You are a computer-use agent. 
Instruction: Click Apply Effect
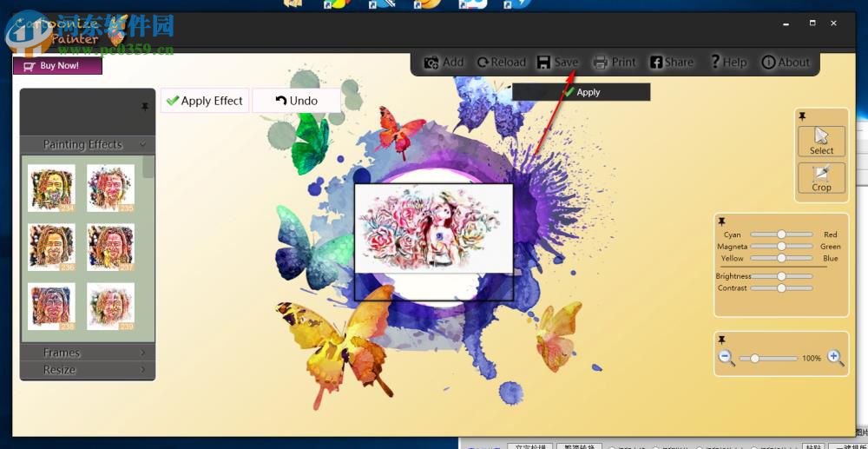coord(205,101)
